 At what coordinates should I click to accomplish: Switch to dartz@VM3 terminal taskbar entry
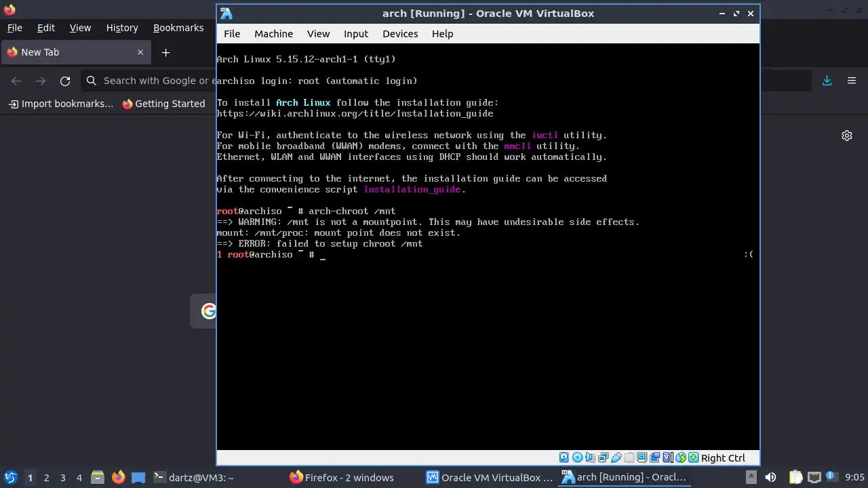[194, 478]
